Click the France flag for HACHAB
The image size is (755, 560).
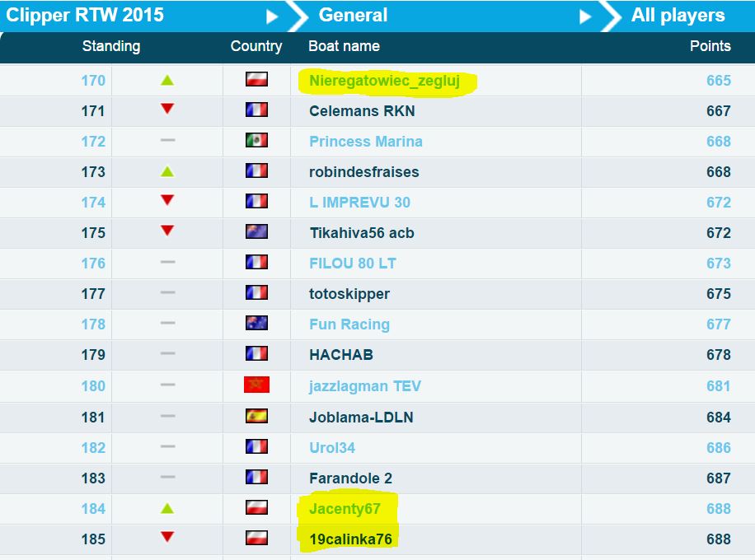[256, 353]
